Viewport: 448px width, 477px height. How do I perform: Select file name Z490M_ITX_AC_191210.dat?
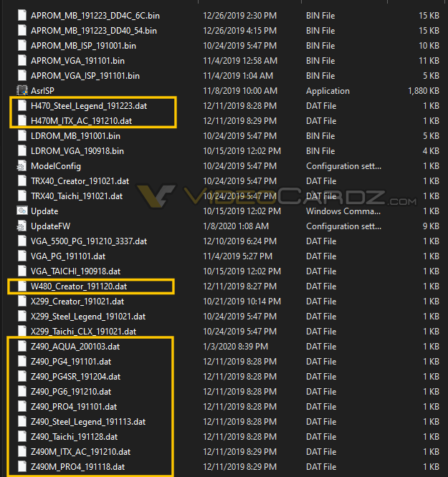[81, 452]
